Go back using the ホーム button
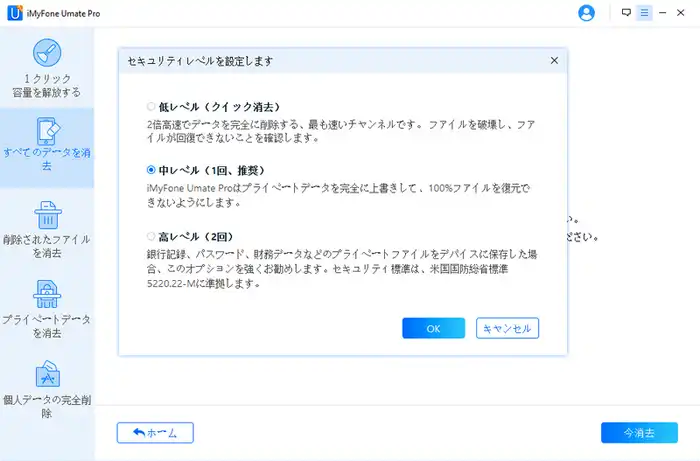Viewport: 700px width, 461px height. tap(155, 433)
